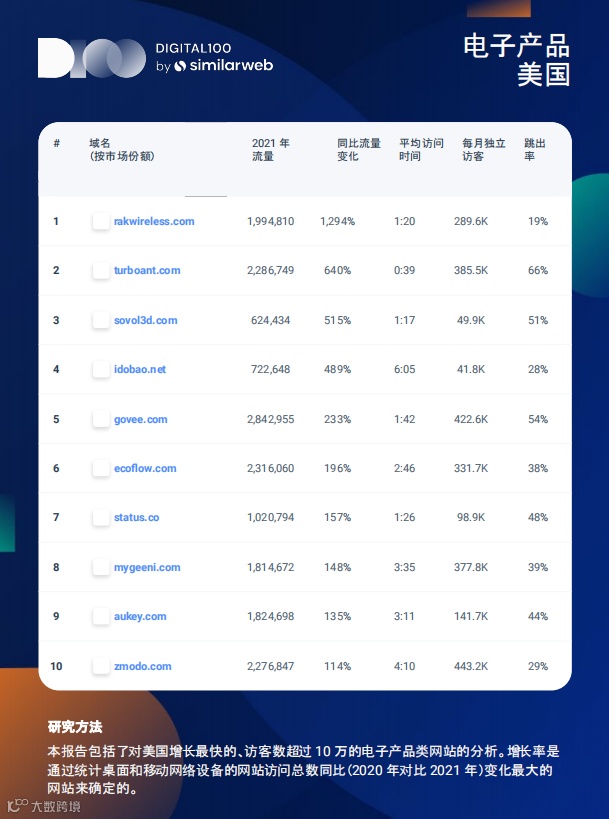Click the favicon box beside idobao.net
The width and height of the screenshot is (609, 819).
click(x=101, y=369)
